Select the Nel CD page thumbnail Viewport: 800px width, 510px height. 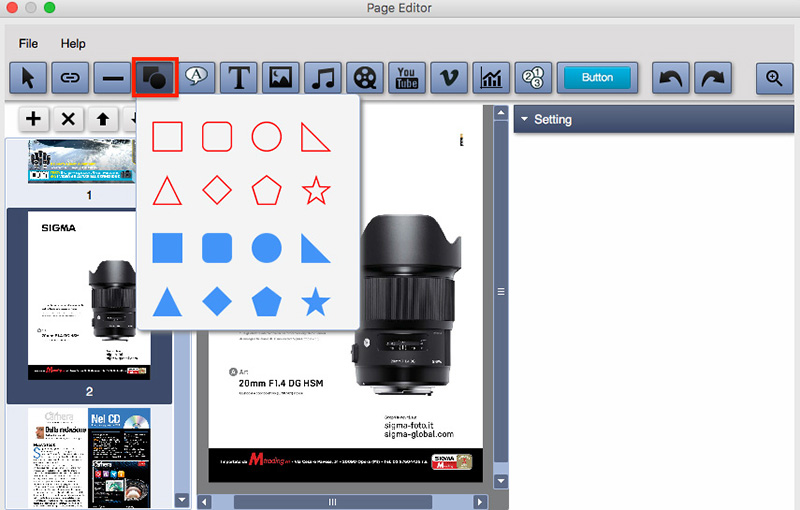89,457
